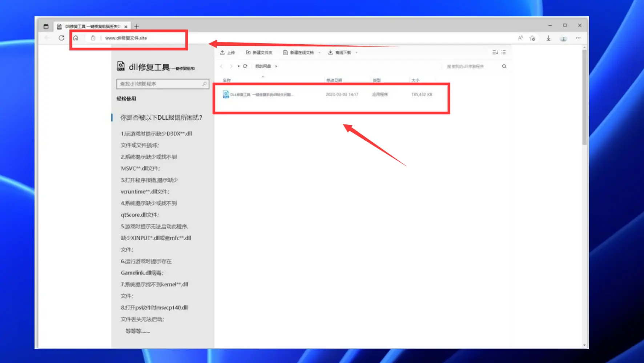The image size is (644, 363).
Task: Click list item mentioning Gamelink.dll病毒
Action: pyautogui.click(x=146, y=267)
